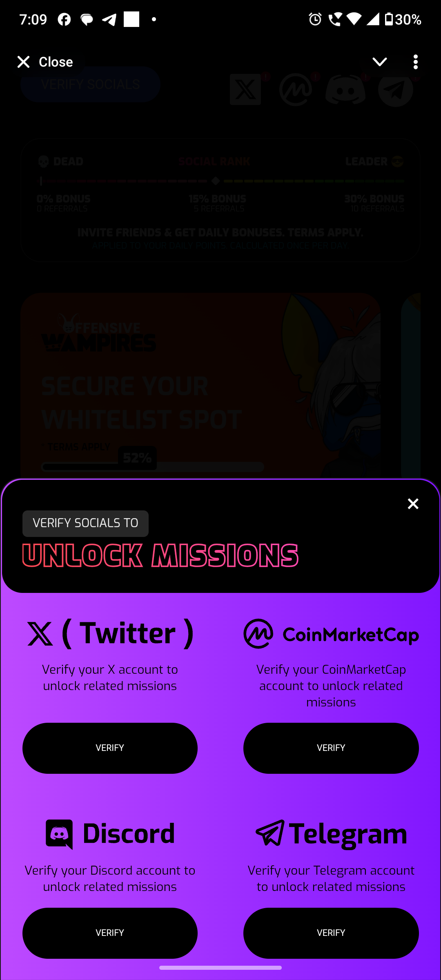Screen dimensions: 441x980
Task: Tap the whitelist progress bar at 52%
Action: click(x=152, y=467)
